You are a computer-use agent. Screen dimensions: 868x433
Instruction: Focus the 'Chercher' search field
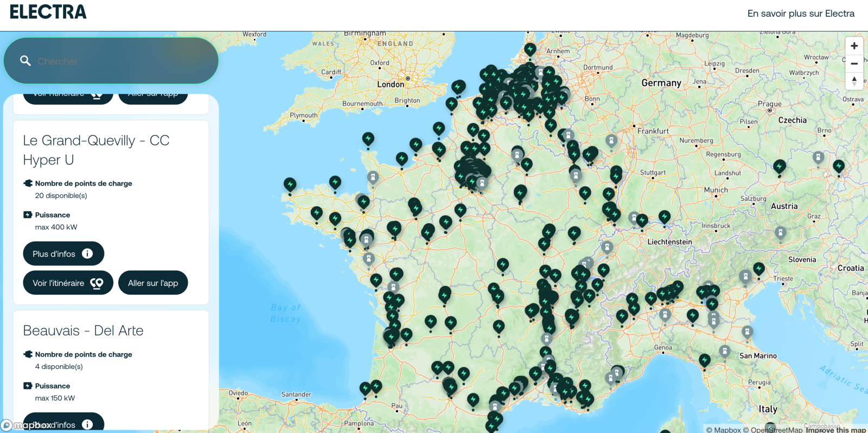[x=111, y=61]
